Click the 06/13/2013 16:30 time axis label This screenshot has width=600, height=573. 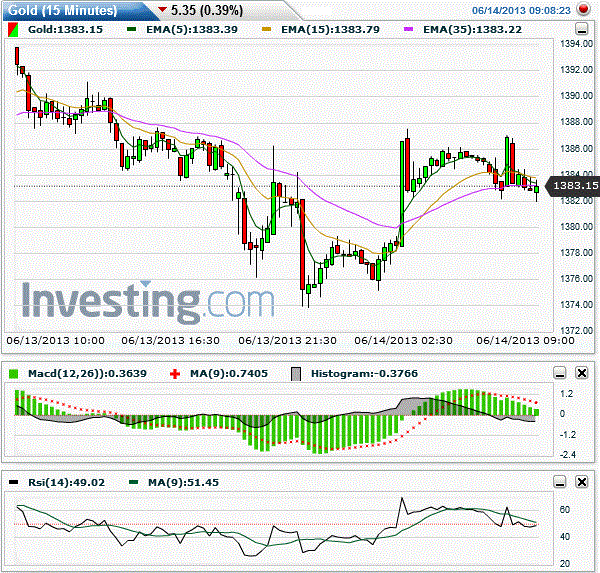pos(171,340)
